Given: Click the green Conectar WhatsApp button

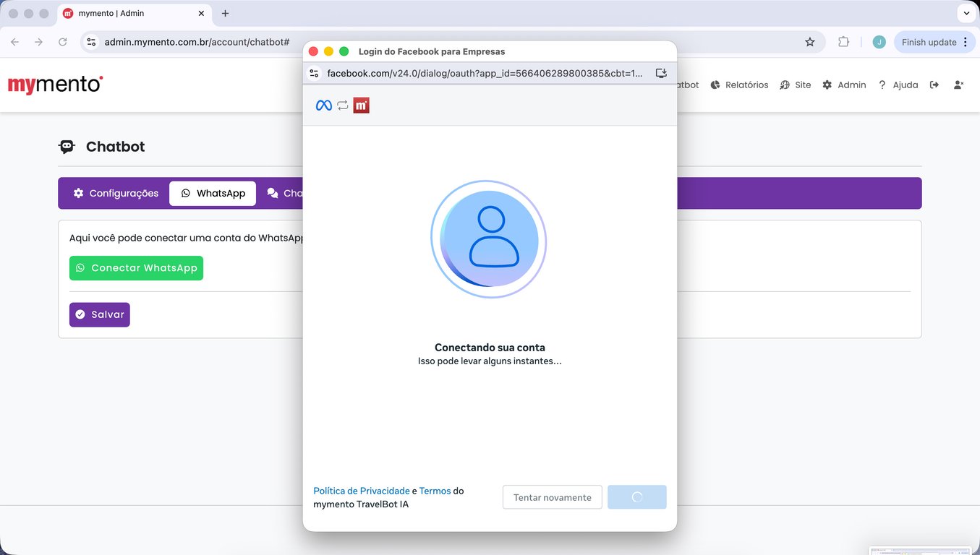Looking at the screenshot, I should click(x=136, y=268).
